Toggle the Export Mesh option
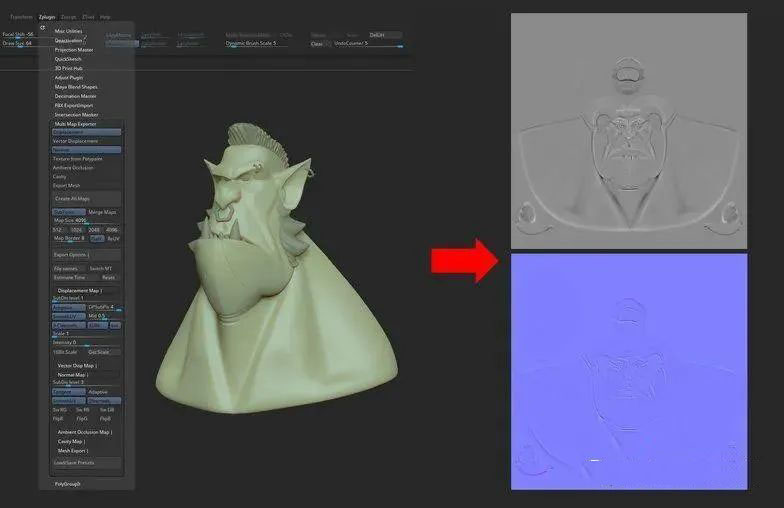This screenshot has width=784, height=508. pos(86,186)
